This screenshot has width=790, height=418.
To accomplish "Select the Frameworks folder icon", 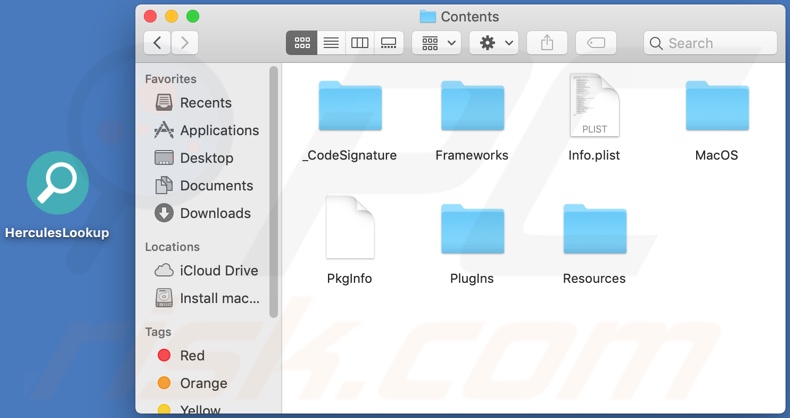I will (473, 106).
